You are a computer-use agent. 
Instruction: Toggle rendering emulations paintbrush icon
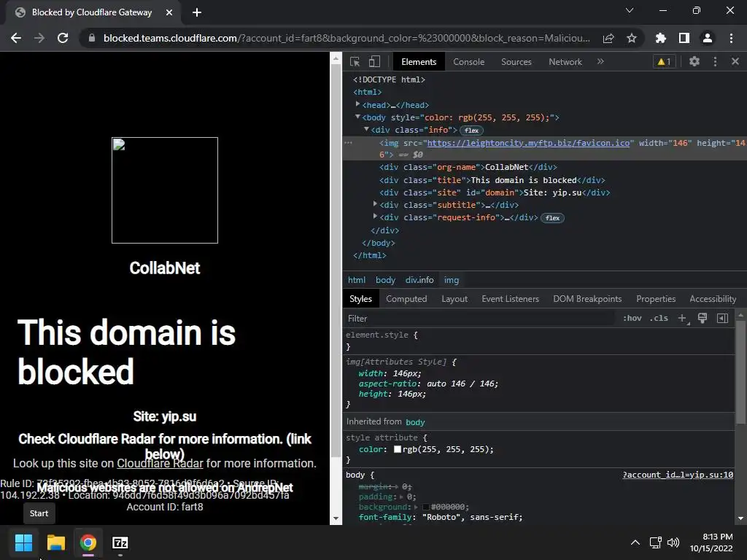click(x=703, y=318)
